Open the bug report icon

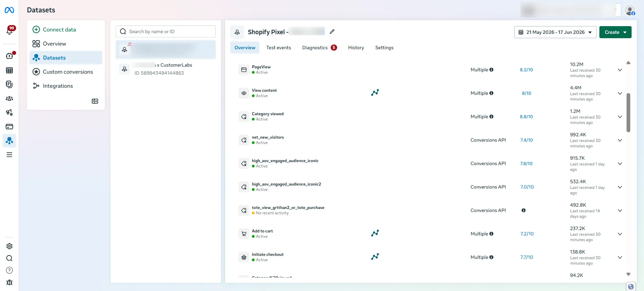click(9, 282)
